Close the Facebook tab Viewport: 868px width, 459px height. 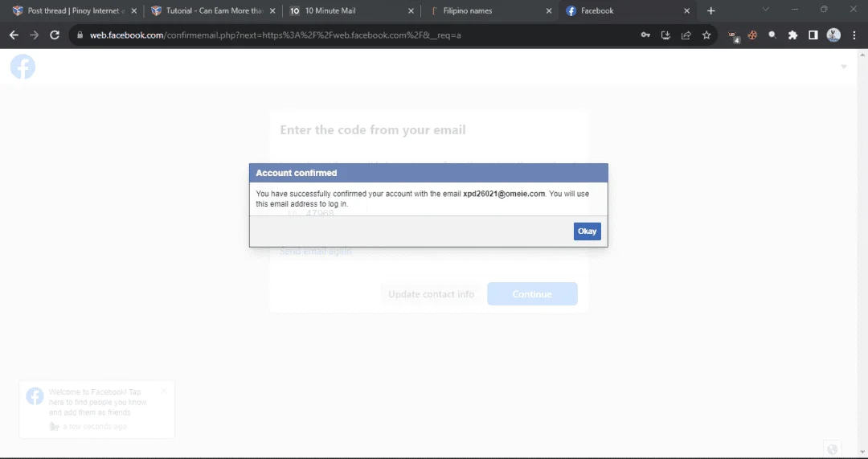coord(687,10)
